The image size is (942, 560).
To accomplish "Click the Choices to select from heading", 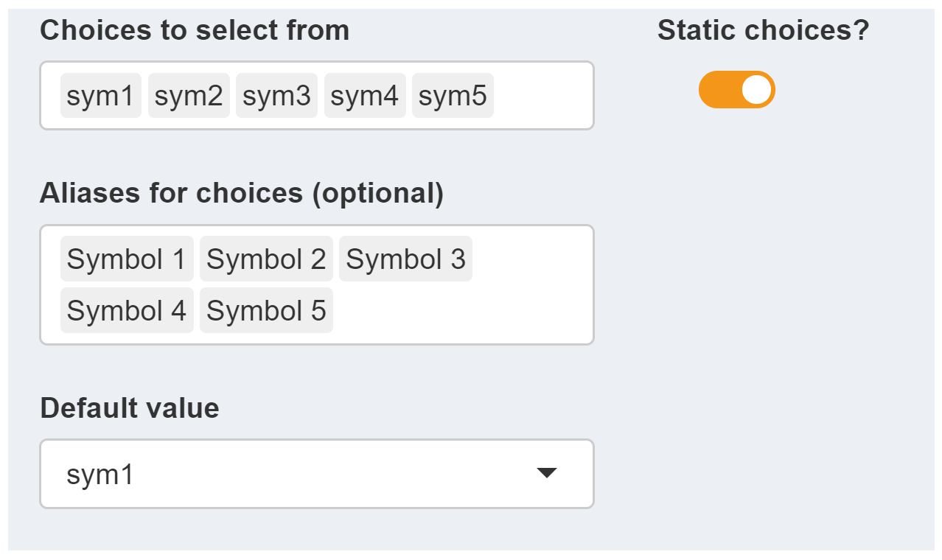I will tap(195, 30).
